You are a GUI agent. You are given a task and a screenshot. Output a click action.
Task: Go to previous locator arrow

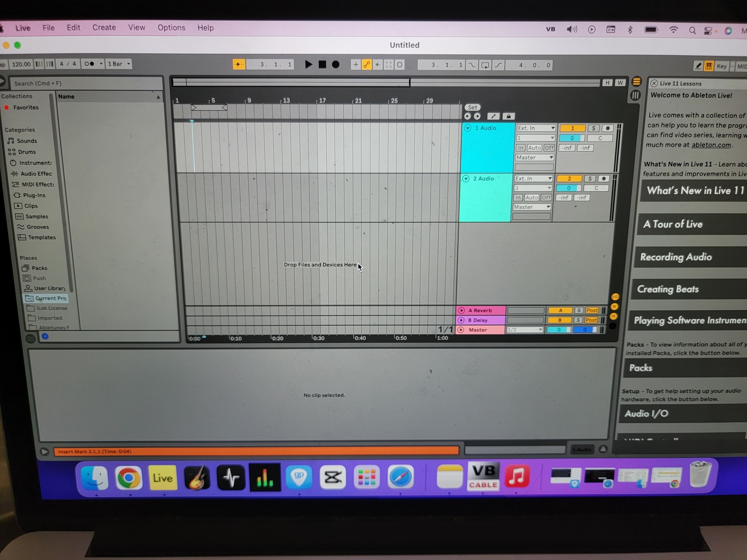[467, 116]
